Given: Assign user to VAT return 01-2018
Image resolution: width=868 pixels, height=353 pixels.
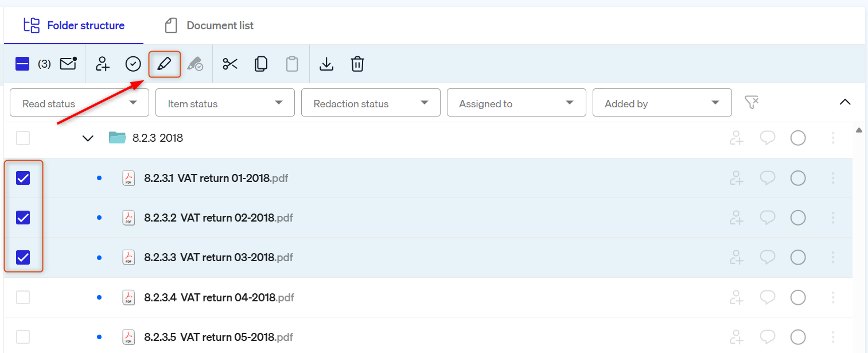Looking at the screenshot, I should [737, 178].
